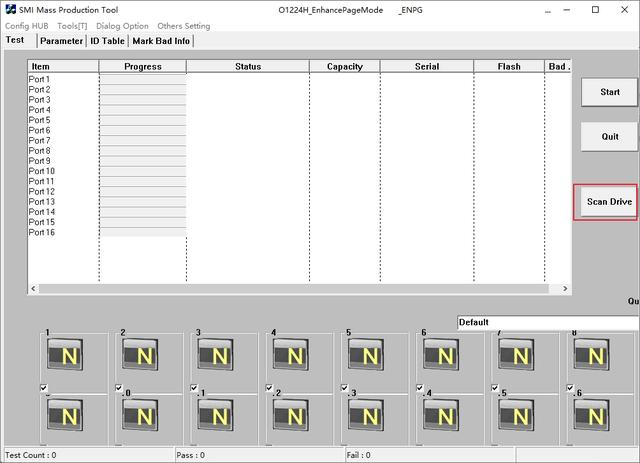This screenshot has height=463, width=640.
Task: Toggle the checkbox under port 6 icon
Action: coord(420,387)
